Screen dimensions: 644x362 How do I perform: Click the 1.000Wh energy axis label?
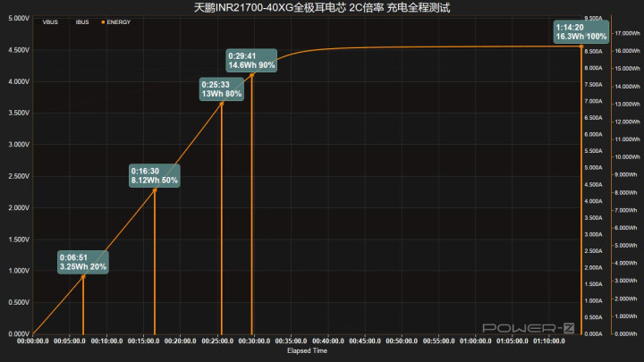[627, 316]
